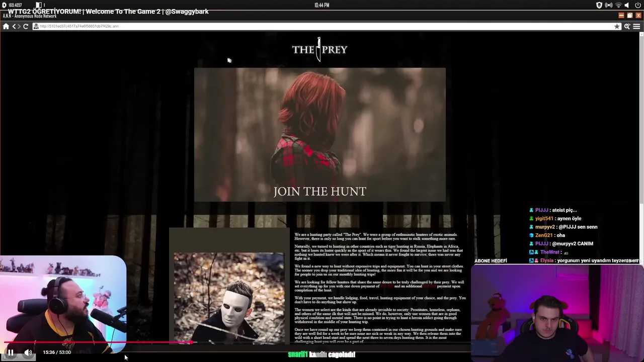The width and height of the screenshot is (644, 362).
Task: Mute the video player volume
Action: [28, 352]
